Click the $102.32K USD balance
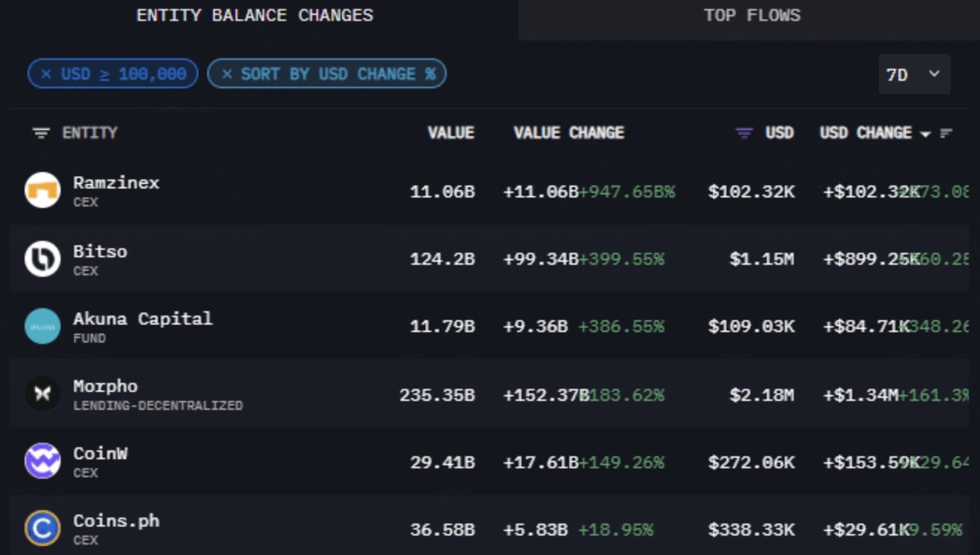Image resolution: width=980 pixels, height=555 pixels. [x=751, y=192]
